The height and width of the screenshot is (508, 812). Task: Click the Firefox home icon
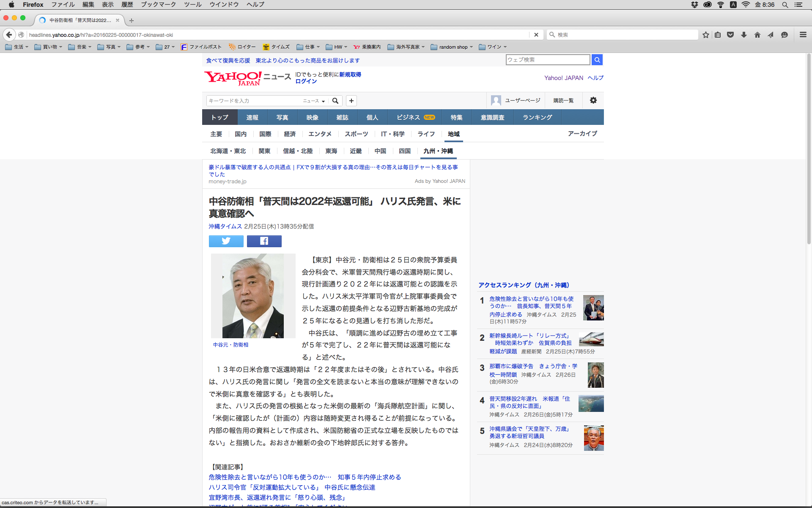pos(757,35)
